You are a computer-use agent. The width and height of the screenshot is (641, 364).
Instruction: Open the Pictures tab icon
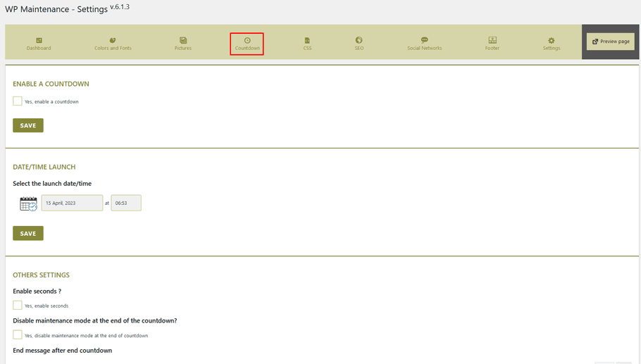[x=183, y=40]
